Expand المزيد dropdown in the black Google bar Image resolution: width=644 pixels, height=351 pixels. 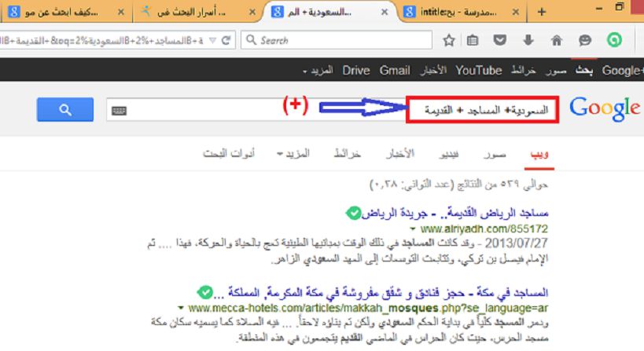tap(318, 71)
